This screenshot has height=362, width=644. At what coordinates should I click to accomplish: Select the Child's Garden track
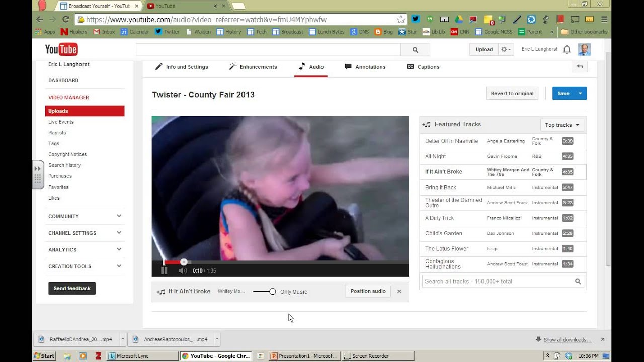point(503,233)
